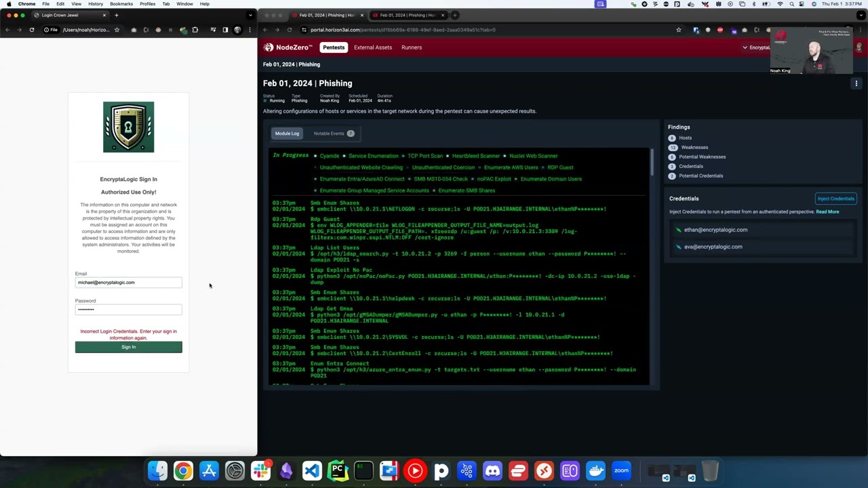Click the NodeZero logo in the portal header
Viewport: 868px width, 488px height.
[288, 47]
